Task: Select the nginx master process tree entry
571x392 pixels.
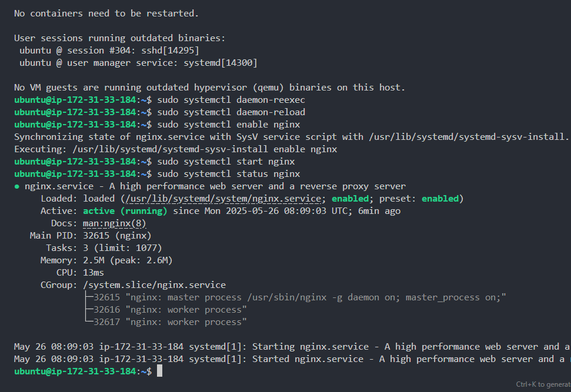Action: (x=300, y=297)
